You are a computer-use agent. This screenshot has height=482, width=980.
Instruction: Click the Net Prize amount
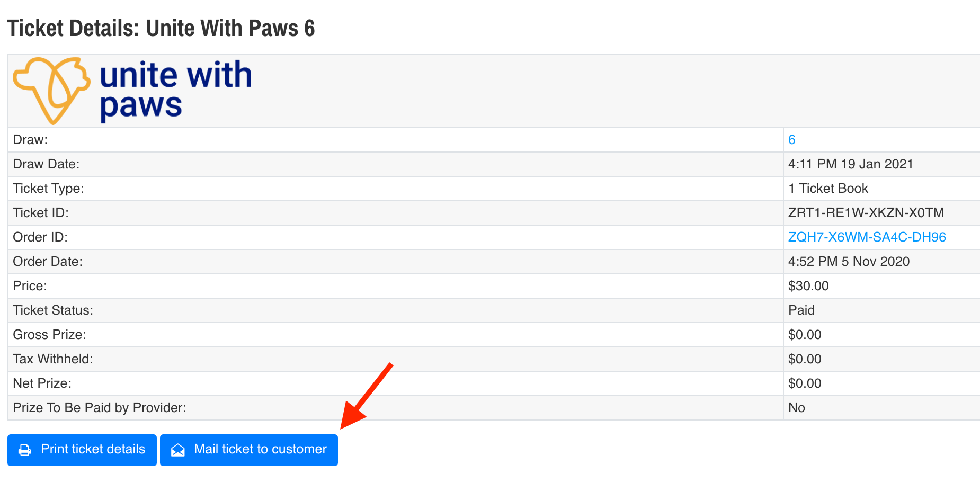coord(805,383)
